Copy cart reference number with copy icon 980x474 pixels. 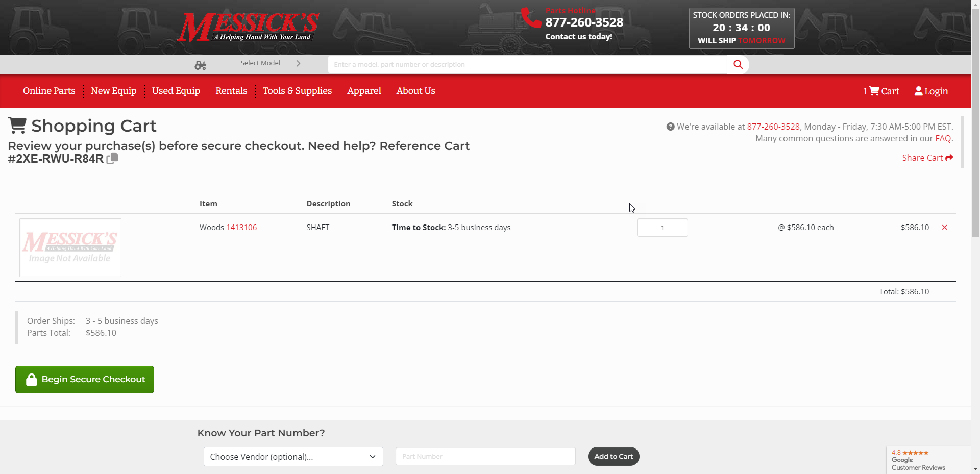coord(112,158)
